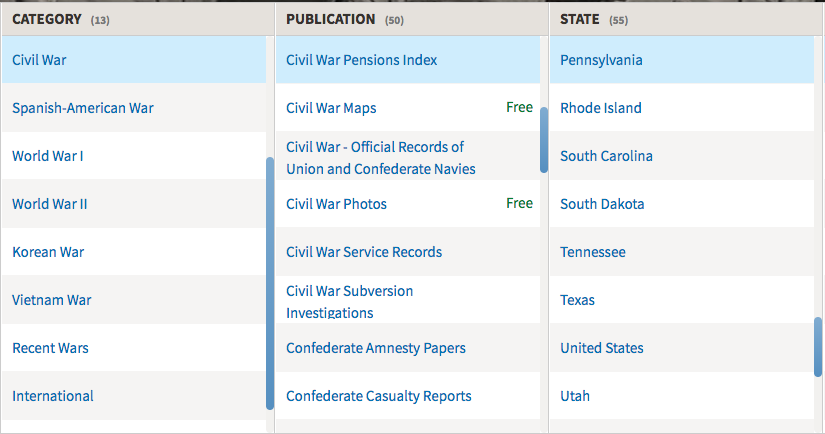Pick Tennessee from state column
825x434 pixels.
click(x=682, y=251)
